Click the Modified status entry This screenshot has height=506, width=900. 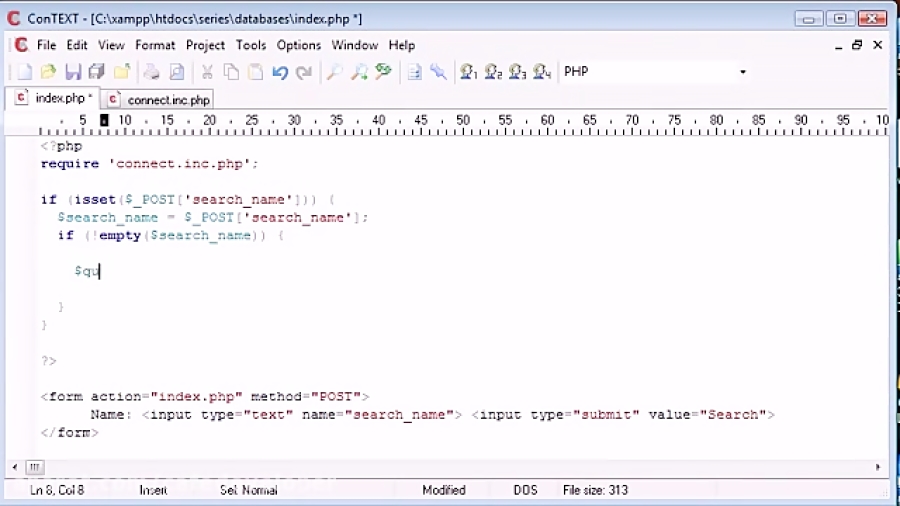[x=444, y=490]
